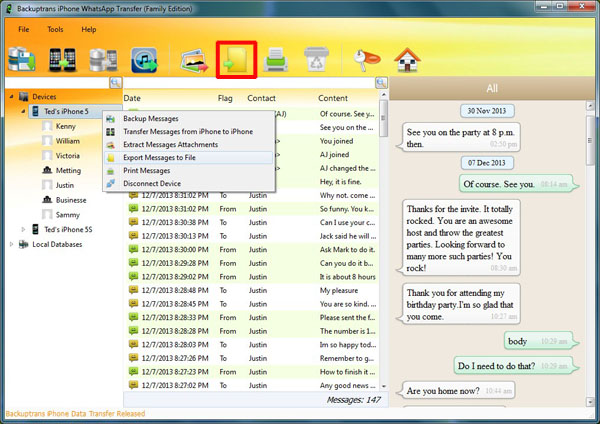Select message 'My pleasure' row
The width and height of the screenshot is (600, 424).
(x=252, y=290)
